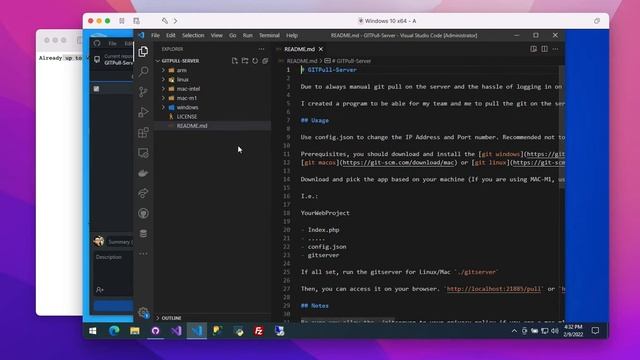Open the View menu
This screenshot has height=360, width=640.
[x=217, y=36]
